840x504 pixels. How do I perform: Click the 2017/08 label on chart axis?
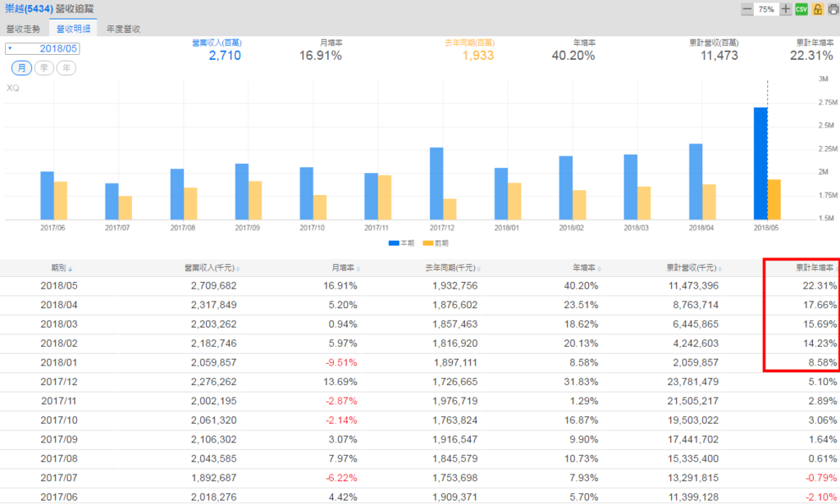[x=182, y=228]
